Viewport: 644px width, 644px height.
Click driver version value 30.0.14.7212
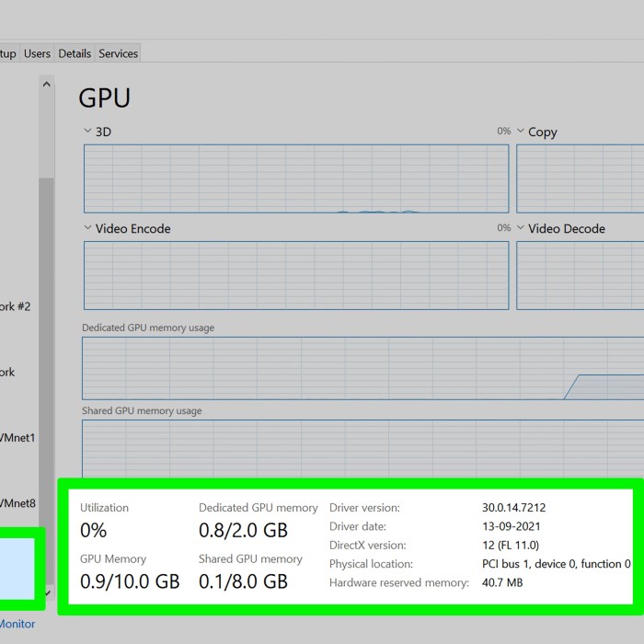[x=513, y=508]
